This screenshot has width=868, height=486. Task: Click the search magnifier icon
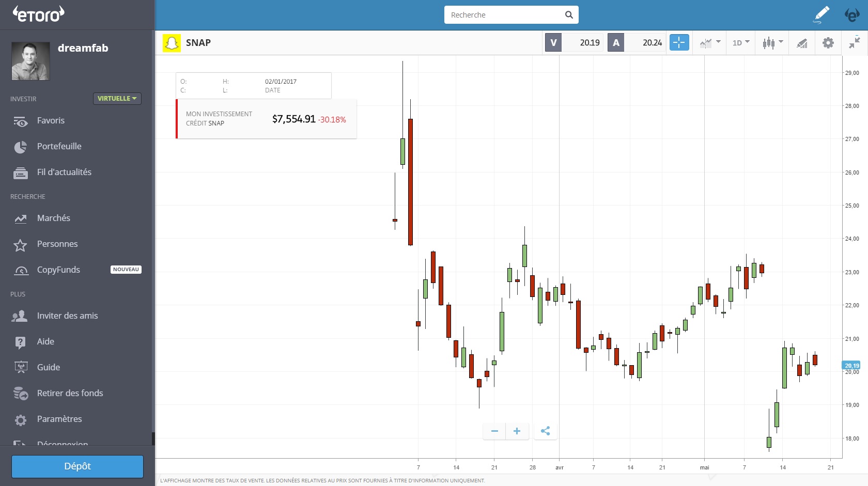(x=569, y=15)
